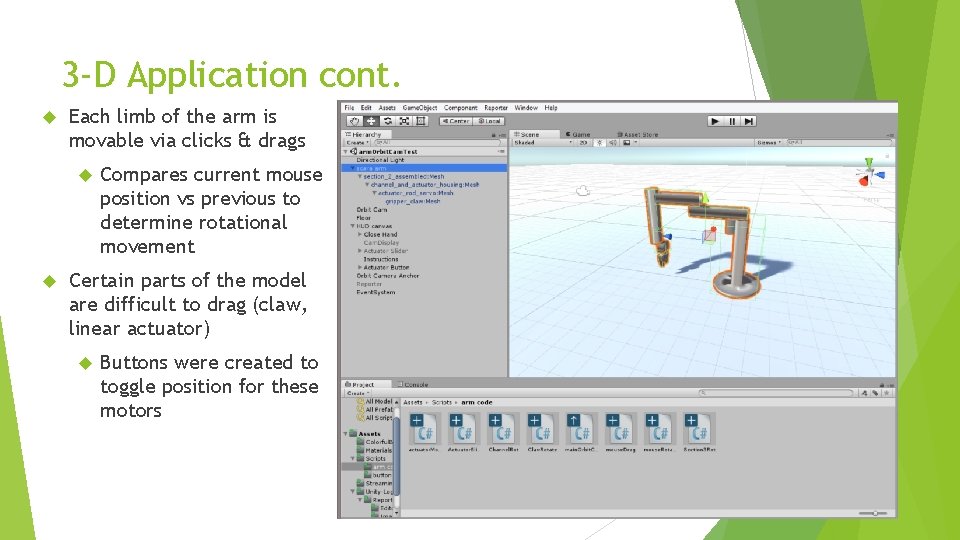960x540 pixels.
Task: Select the Rect transform tool
Action: coord(421,121)
